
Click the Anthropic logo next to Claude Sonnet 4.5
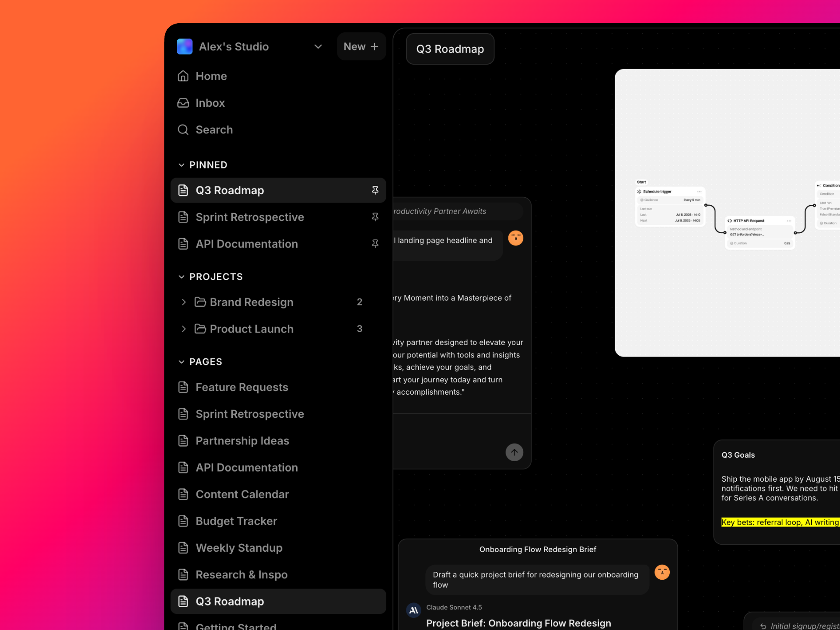point(413,610)
